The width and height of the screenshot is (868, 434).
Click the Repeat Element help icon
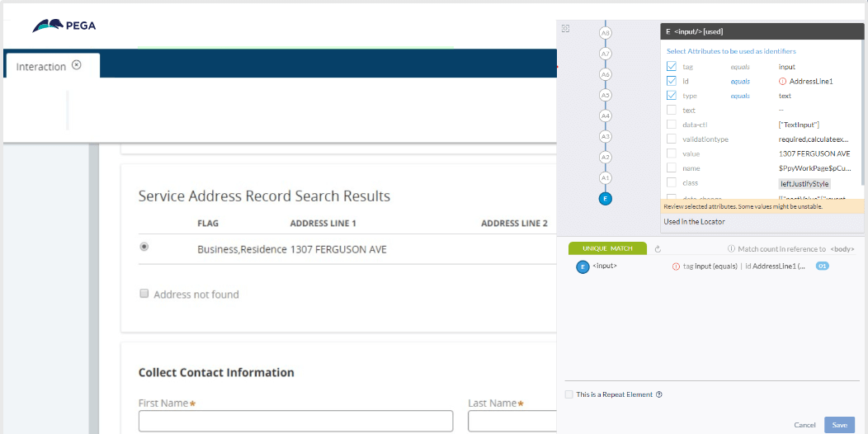[658, 394]
